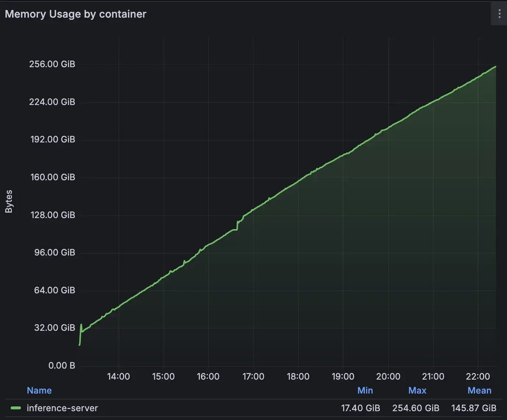Click the 22:00 time axis label
Image resolution: width=507 pixels, height=420 pixels.
pyautogui.click(x=478, y=376)
